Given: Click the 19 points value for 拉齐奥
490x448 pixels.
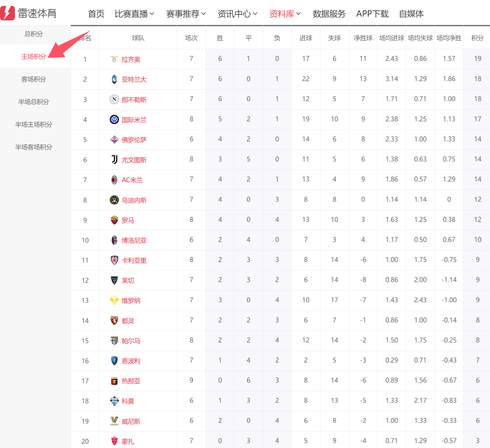Looking at the screenshot, I should [x=478, y=58].
